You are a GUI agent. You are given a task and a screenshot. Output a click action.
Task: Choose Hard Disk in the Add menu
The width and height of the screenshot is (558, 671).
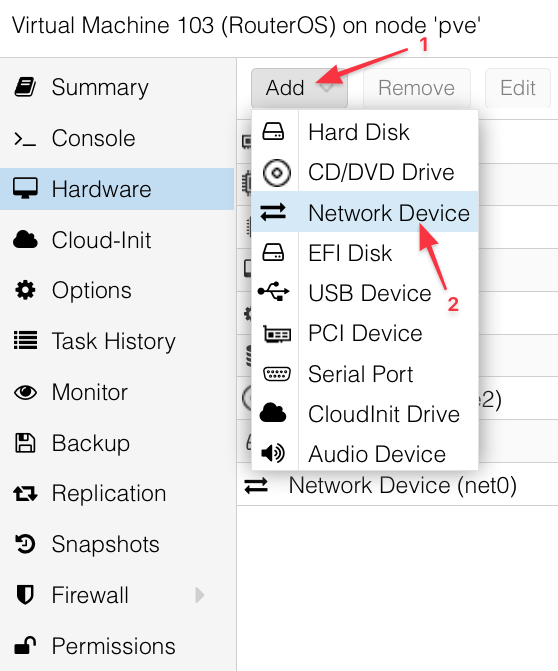365,132
